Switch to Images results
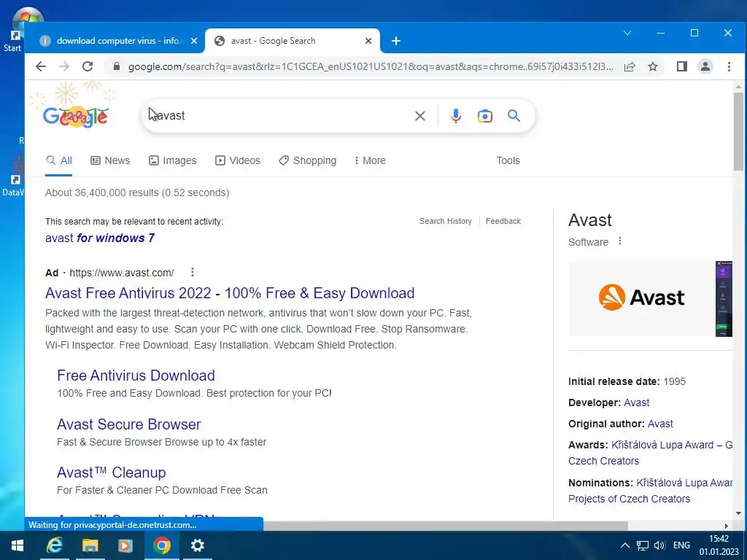Image resolution: width=747 pixels, height=560 pixels. (172, 160)
